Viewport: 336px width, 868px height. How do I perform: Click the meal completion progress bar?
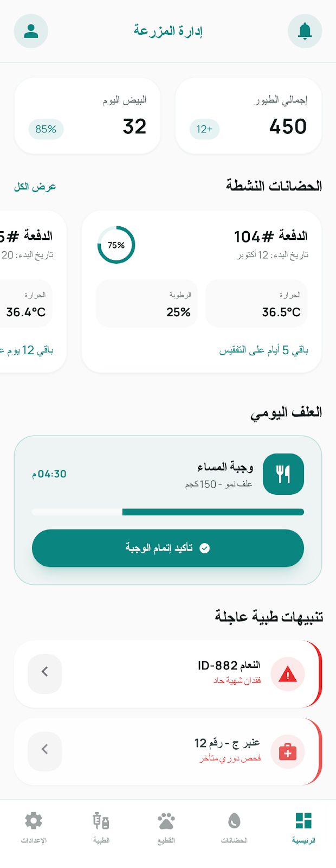(168, 511)
